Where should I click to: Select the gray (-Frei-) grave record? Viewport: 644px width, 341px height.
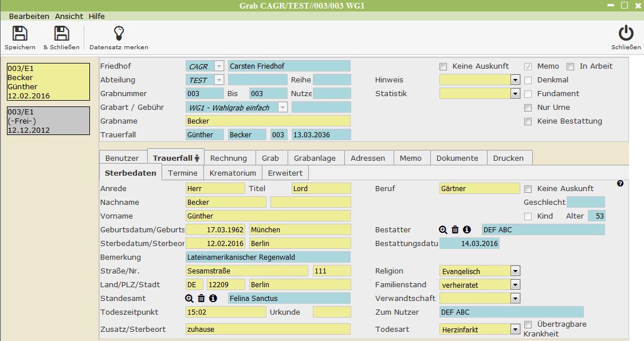(x=48, y=121)
